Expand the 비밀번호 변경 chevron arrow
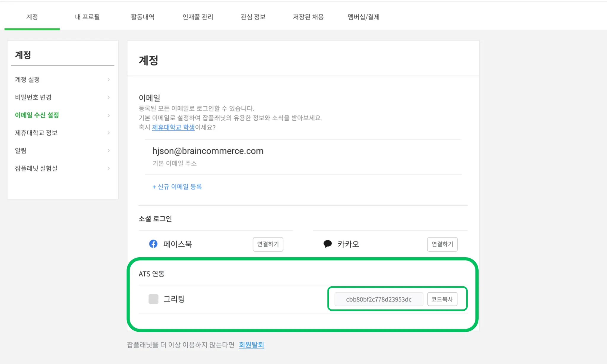This screenshot has height=364, width=607. coord(108,97)
